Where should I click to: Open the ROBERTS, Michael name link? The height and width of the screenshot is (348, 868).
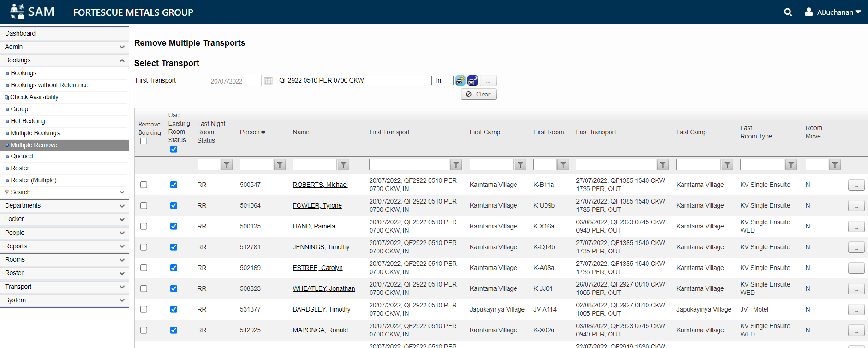(320, 185)
